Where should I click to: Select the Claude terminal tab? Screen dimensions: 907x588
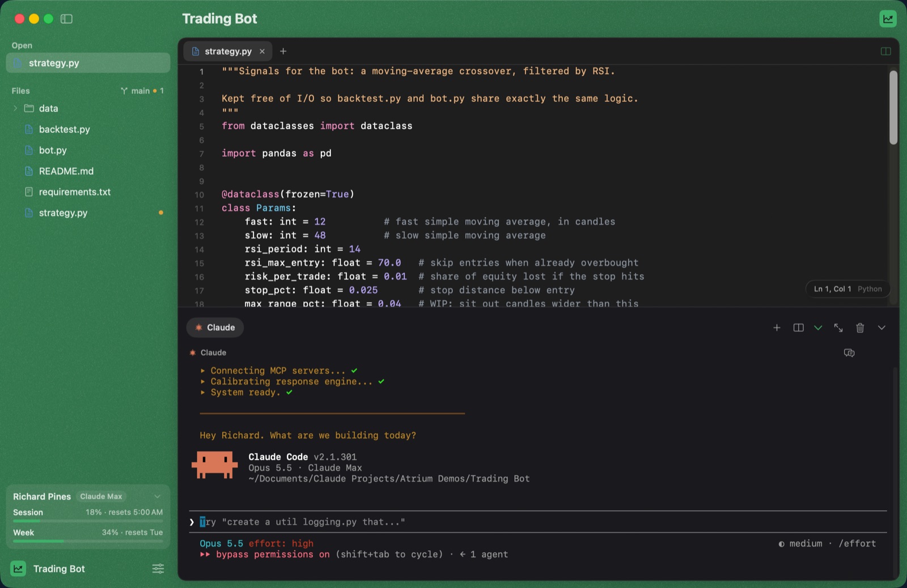215,327
